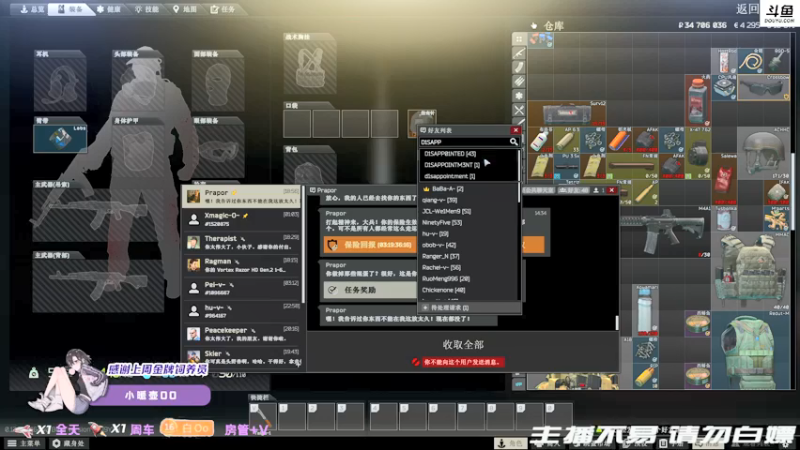This screenshot has height=450, width=800.
Task: Select the face cover equipment slot
Action: click(x=218, y=81)
